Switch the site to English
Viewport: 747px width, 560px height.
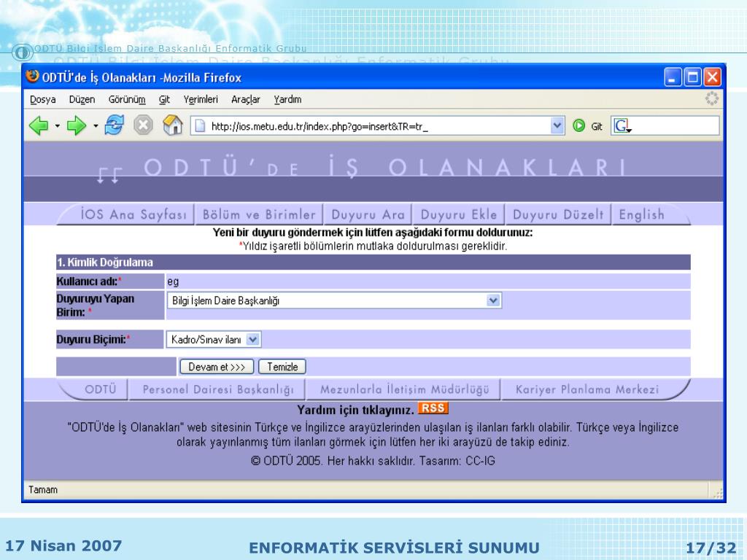point(642,214)
